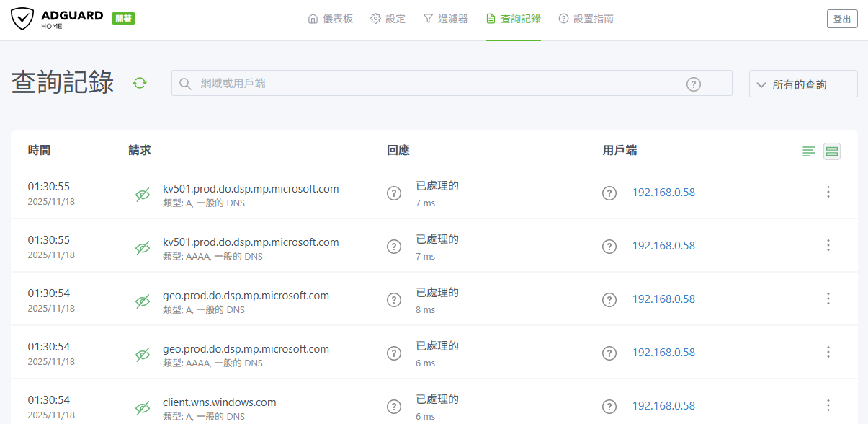Open three-dot menu for geo.prod AAAA row
Viewport: 868px width, 424px height.
[x=828, y=352]
